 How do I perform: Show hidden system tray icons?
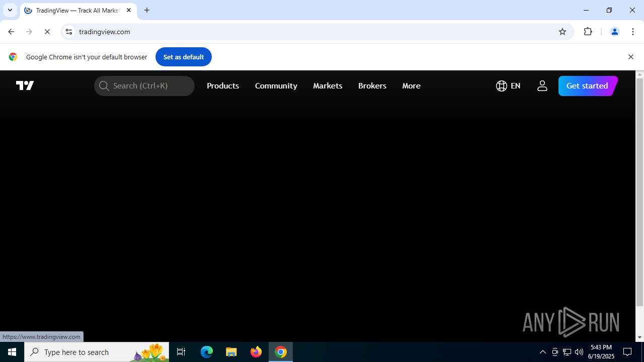542,352
